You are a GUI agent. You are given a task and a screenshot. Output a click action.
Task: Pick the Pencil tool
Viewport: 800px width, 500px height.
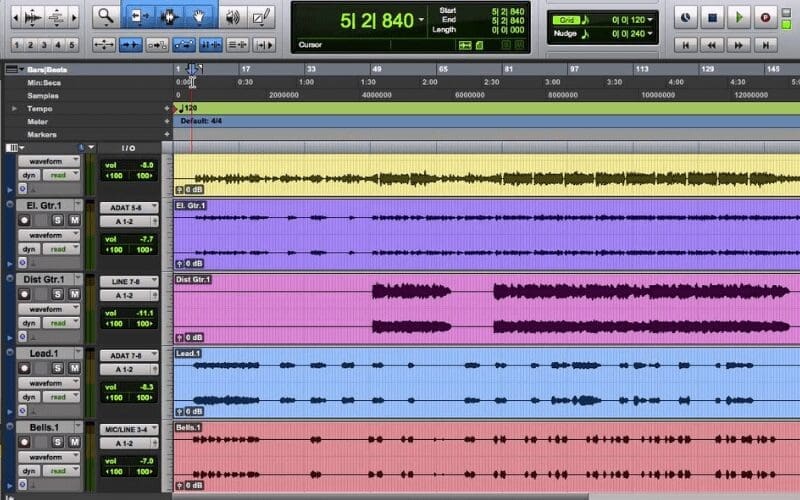click(x=261, y=18)
